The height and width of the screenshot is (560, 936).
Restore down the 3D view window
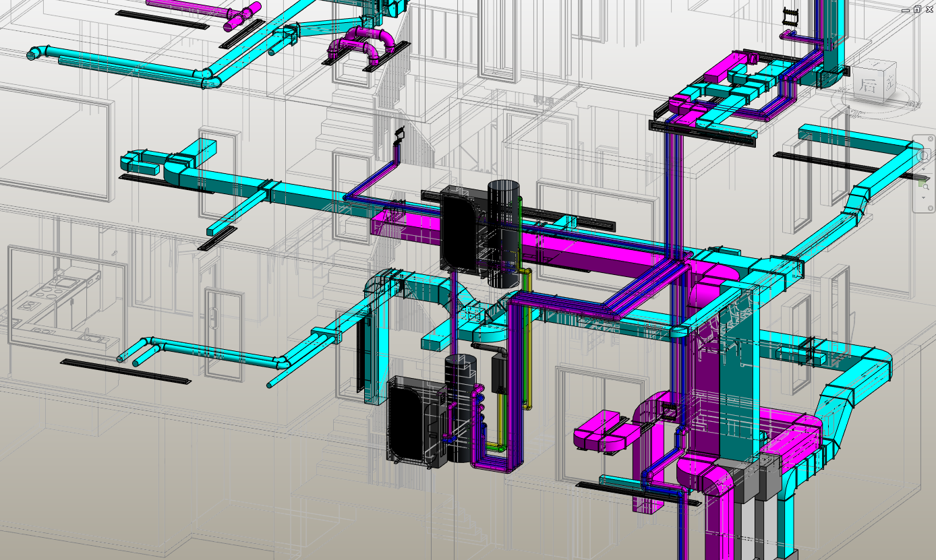click(917, 9)
